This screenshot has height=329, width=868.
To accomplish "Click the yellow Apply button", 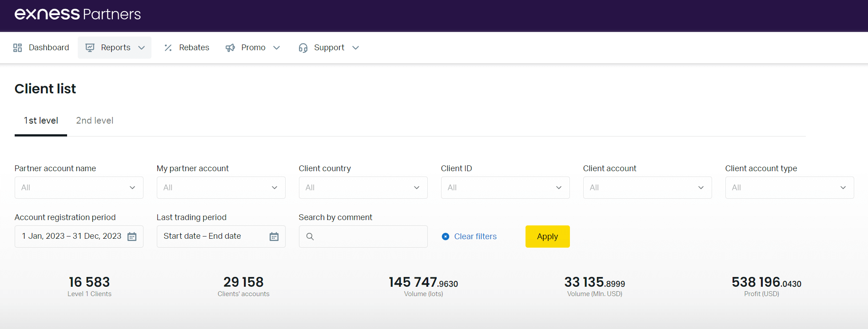I will pyautogui.click(x=548, y=237).
